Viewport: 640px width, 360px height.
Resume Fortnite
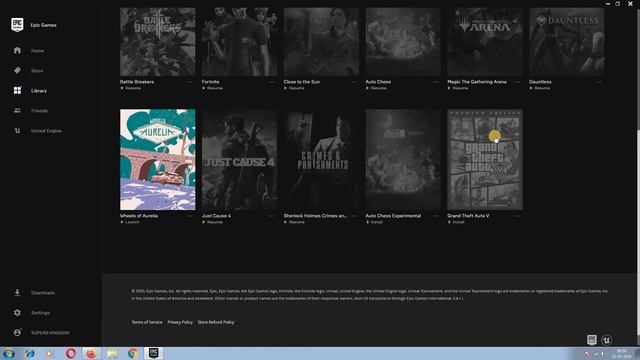212,88
